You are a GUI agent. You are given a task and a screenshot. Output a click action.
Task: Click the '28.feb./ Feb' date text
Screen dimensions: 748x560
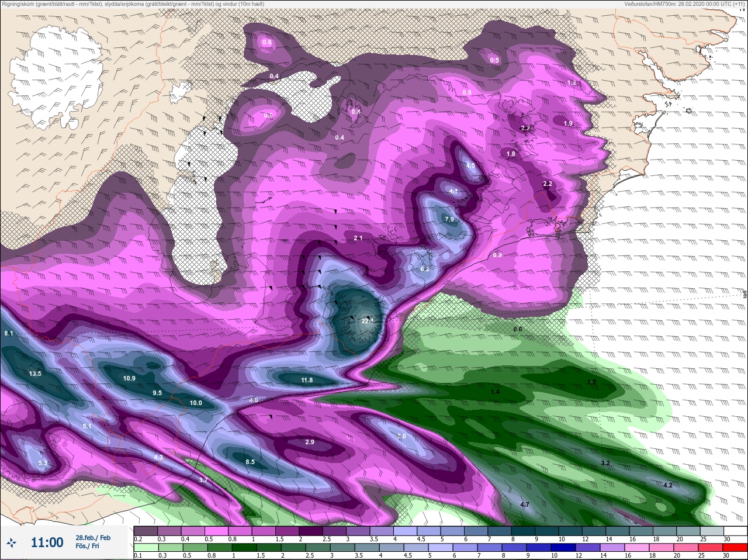[93, 538]
